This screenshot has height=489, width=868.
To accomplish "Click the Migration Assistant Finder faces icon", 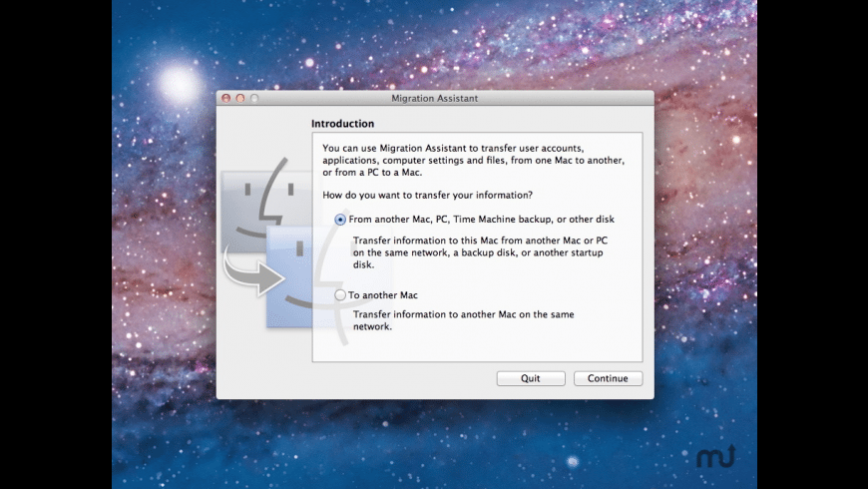I will (304, 250).
